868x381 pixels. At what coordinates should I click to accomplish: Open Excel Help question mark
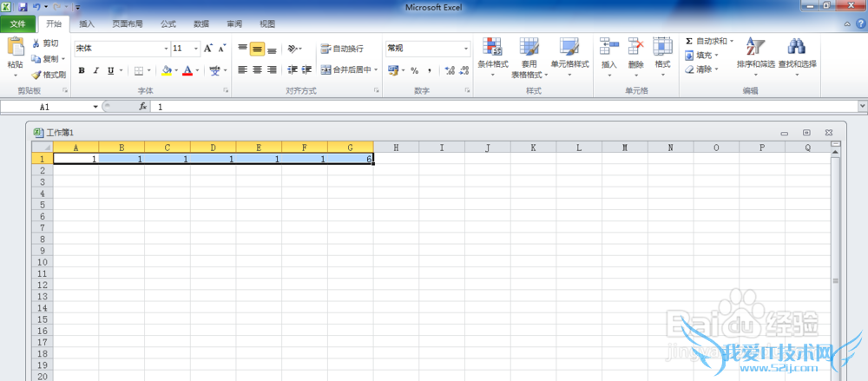[x=861, y=23]
